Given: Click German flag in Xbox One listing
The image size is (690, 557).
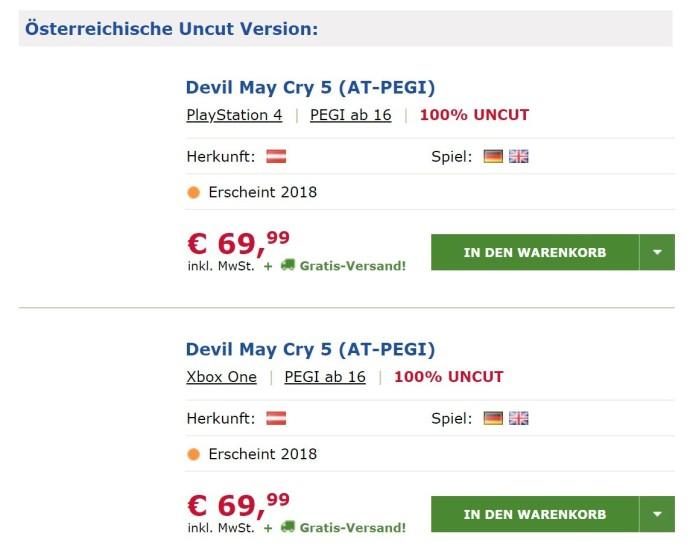Looking at the screenshot, I should (x=493, y=418).
